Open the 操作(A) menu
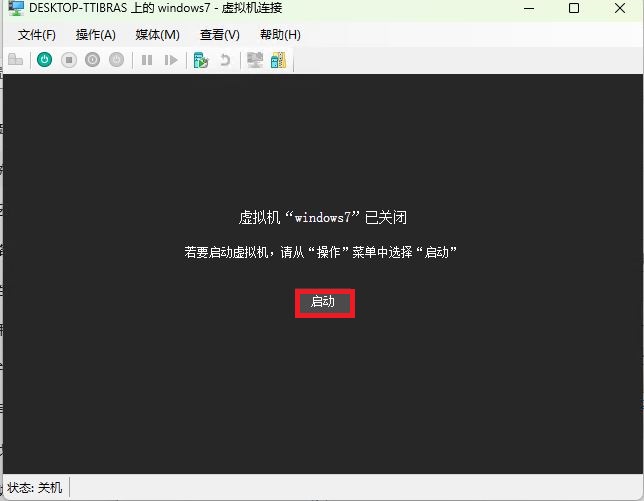This screenshot has height=501, width=644. pos(96,35)
